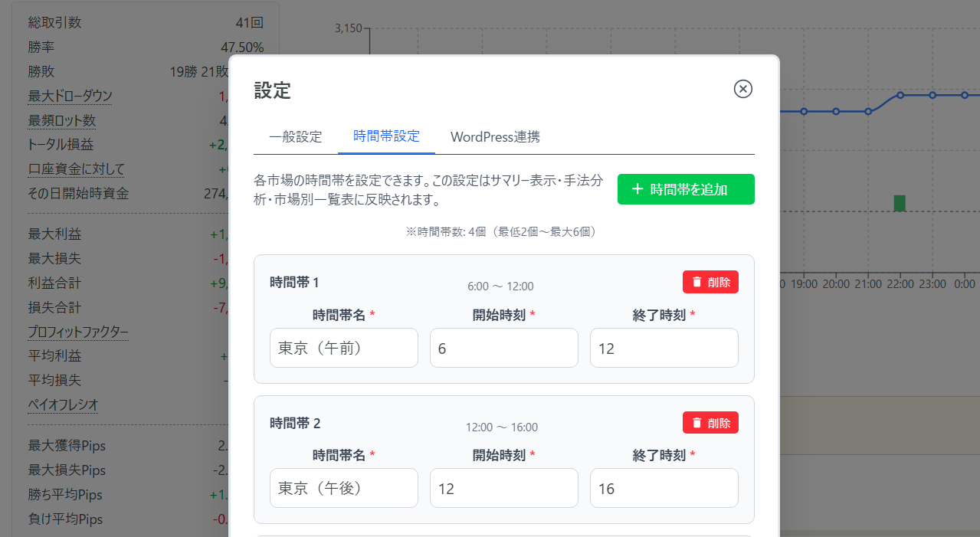Image resolution: width=980 pixels, height=537 pixels.
Task: Select the 時間帯設定 tab
Action: coord(386,136)
